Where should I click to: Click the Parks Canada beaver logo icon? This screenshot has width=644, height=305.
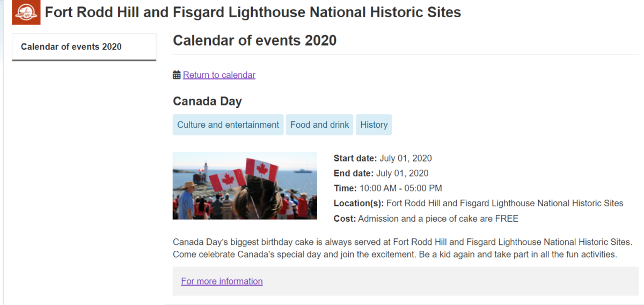[x=26, y=12]
